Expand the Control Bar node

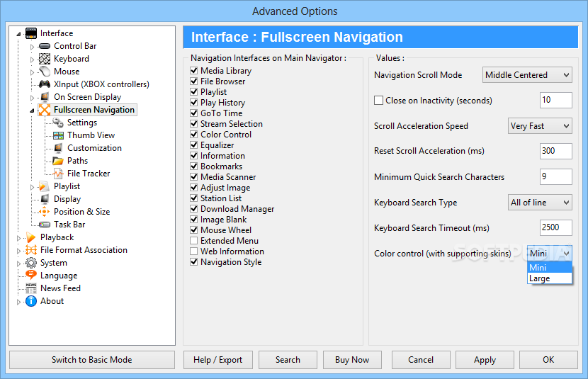point(33,47)
